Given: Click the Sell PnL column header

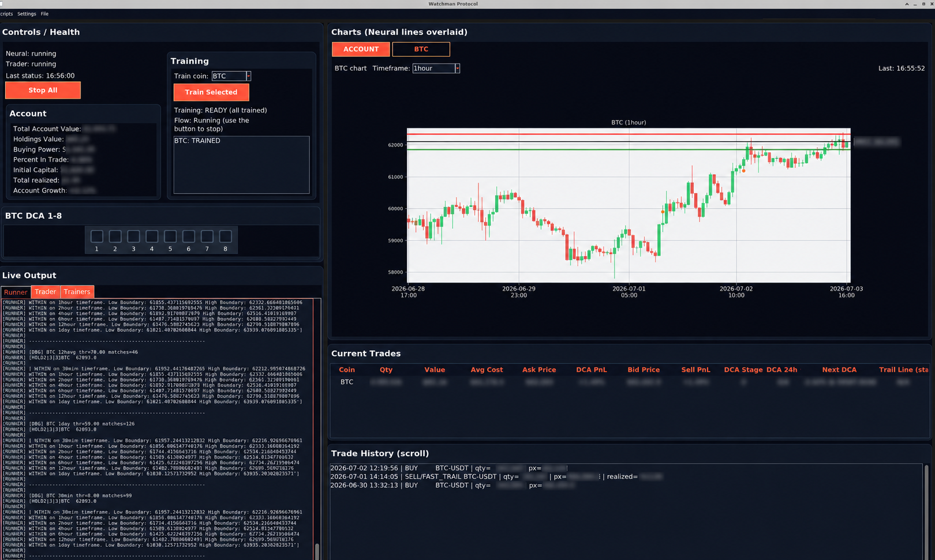Looking at the screenshot, I should (x=695, y=370).
